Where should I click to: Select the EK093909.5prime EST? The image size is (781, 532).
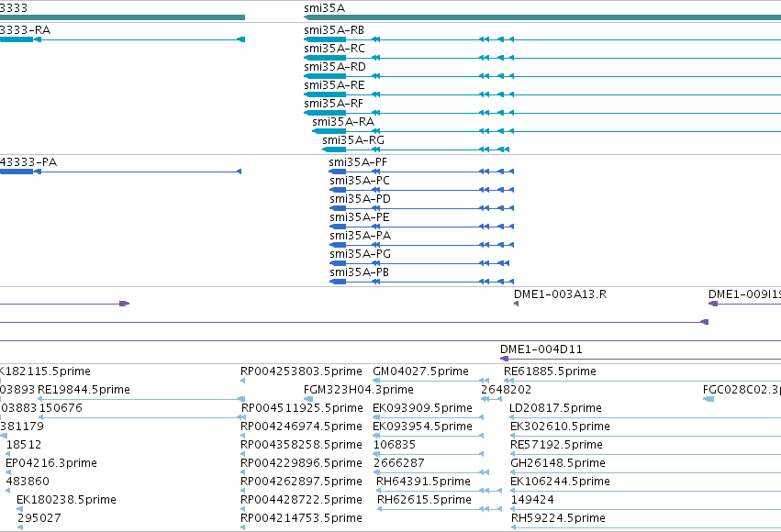[422, 408]
